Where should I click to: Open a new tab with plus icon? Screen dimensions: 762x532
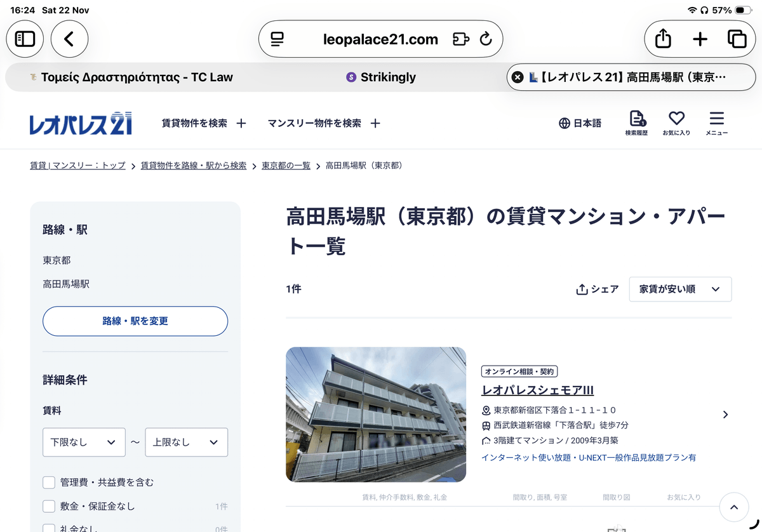(700, 39)
